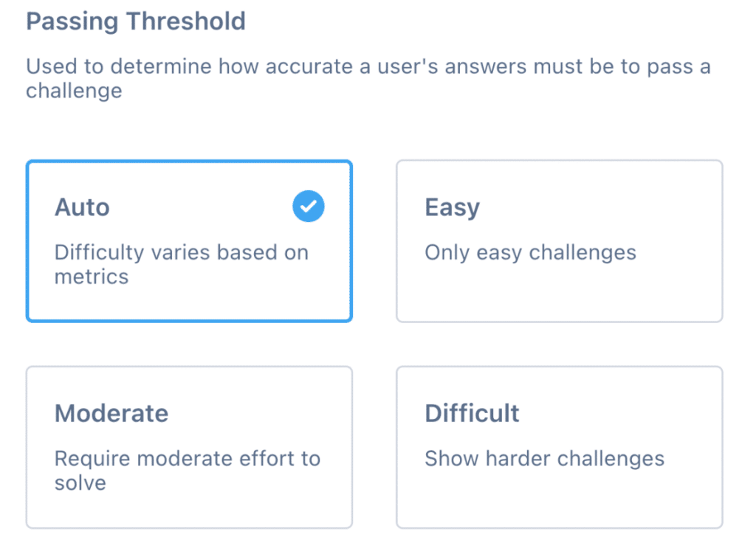Click the bottom-left Moderate option card
The width and height of the screenshot is (756, 551).
[x=189, y=446]
